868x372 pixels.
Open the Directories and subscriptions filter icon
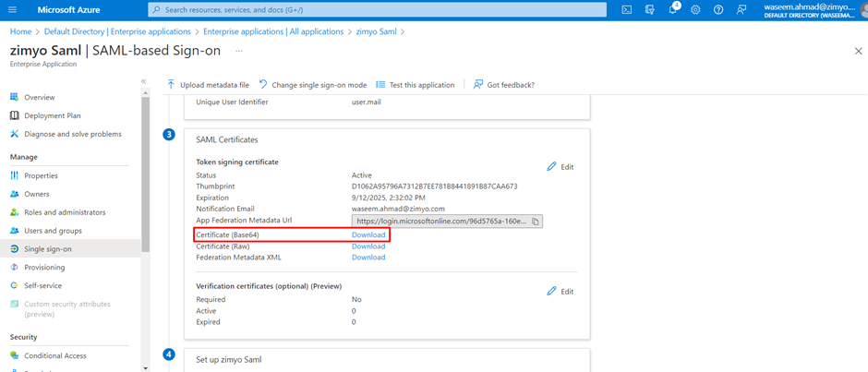click(x=650, y=10)
